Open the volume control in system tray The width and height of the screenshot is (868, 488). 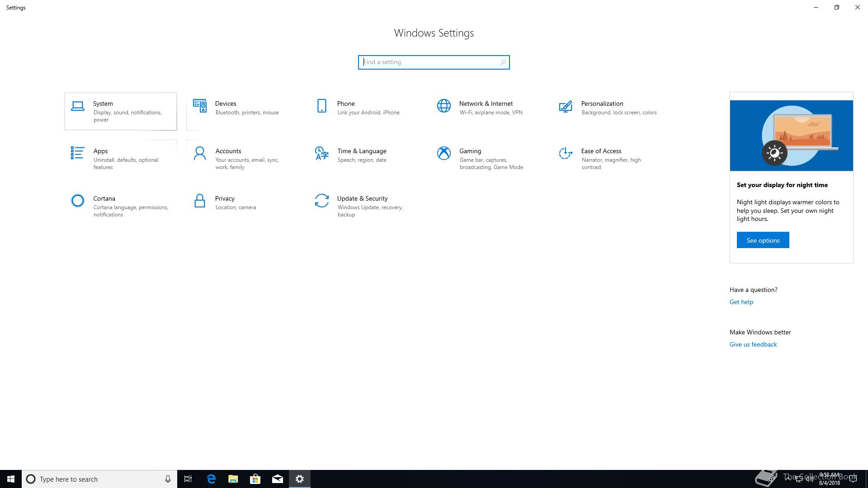click(809, 479)
